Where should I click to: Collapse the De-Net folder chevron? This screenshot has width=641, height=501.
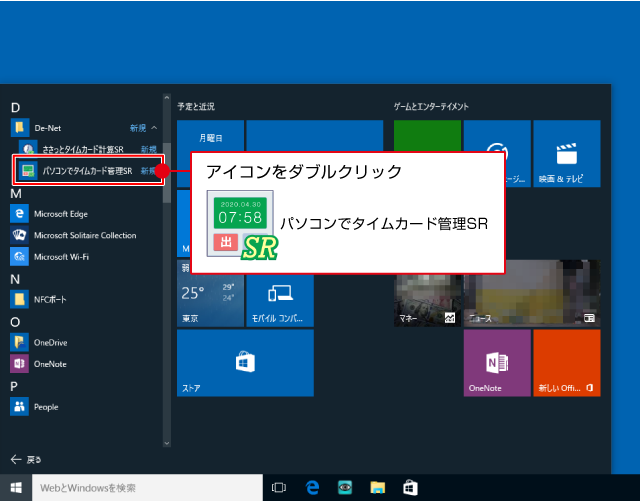154,128
